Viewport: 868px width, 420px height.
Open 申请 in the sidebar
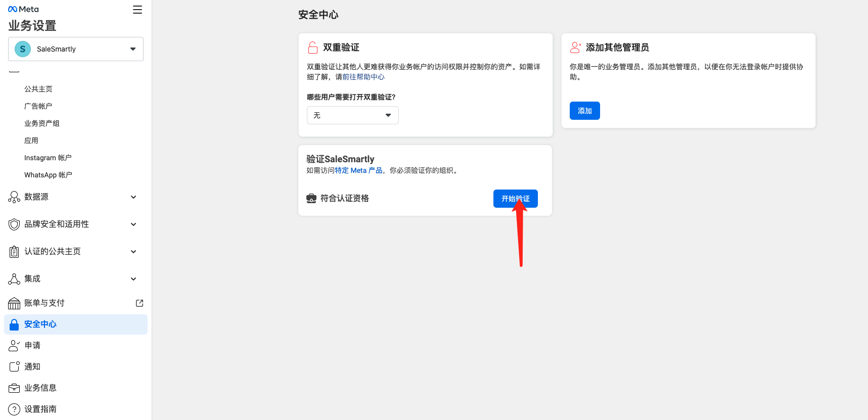(32, 346)
